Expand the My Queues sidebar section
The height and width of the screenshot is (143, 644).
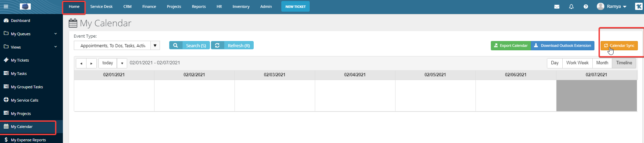pos(55,34)
